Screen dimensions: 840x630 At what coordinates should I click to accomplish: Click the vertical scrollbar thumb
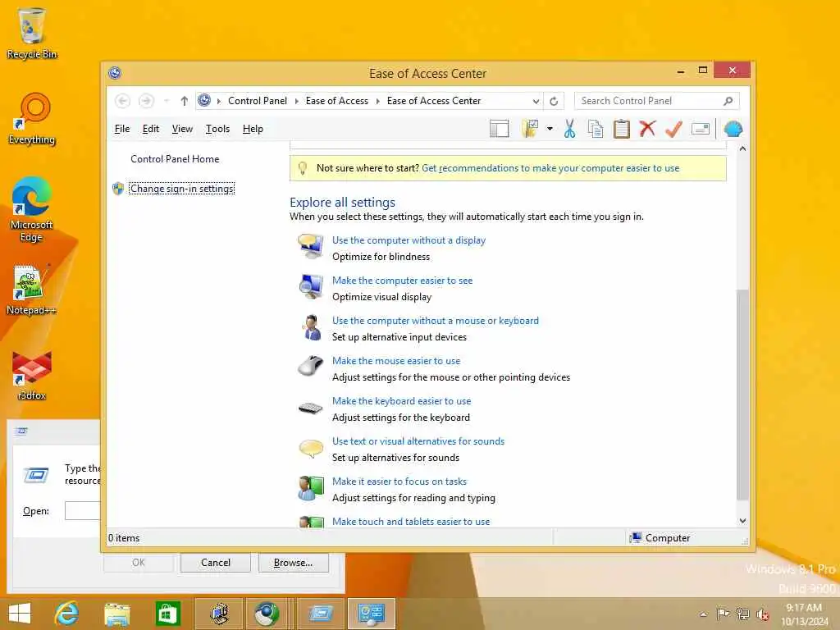pos(742,395)
